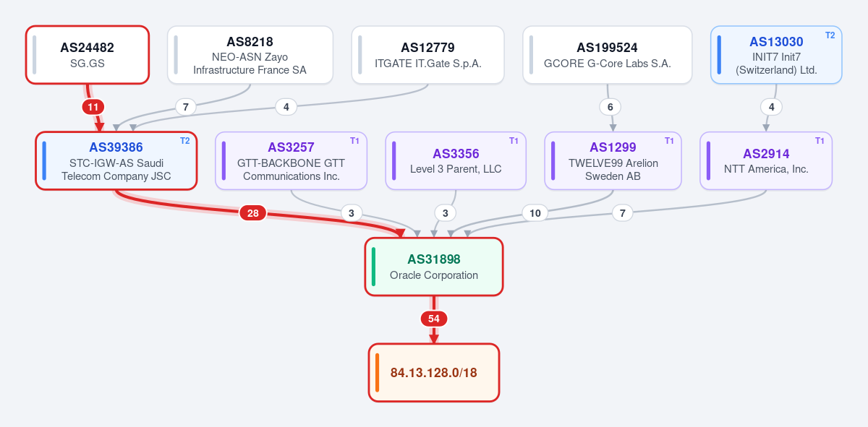Click the AS8218 NEO-ASN Zayo node

point(250,55)
